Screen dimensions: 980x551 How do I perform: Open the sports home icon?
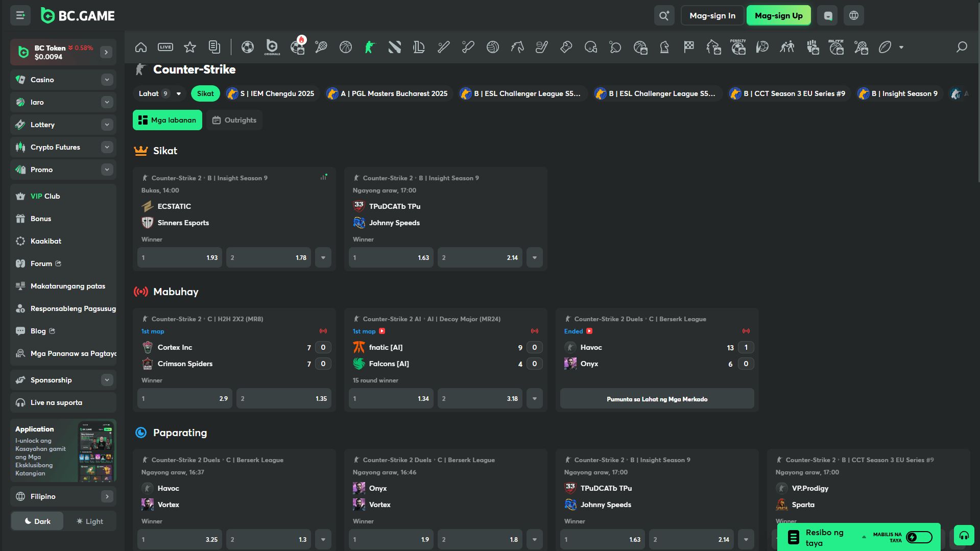coord(141,47)
